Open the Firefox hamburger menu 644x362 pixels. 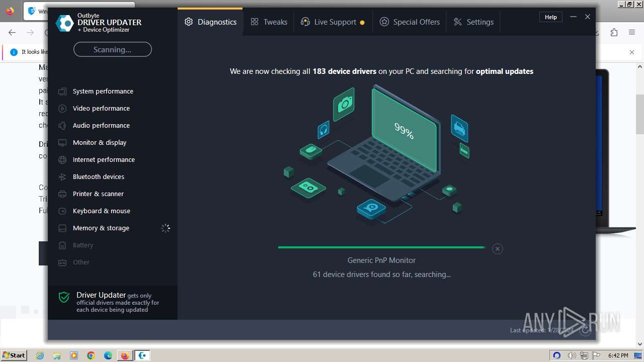(632, 32)
